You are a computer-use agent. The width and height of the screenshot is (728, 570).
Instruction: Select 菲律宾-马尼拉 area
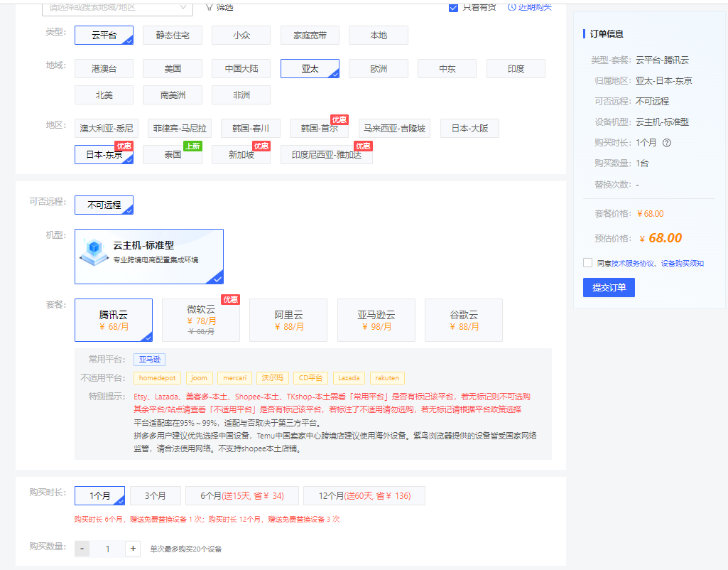(x=180, y=129)
